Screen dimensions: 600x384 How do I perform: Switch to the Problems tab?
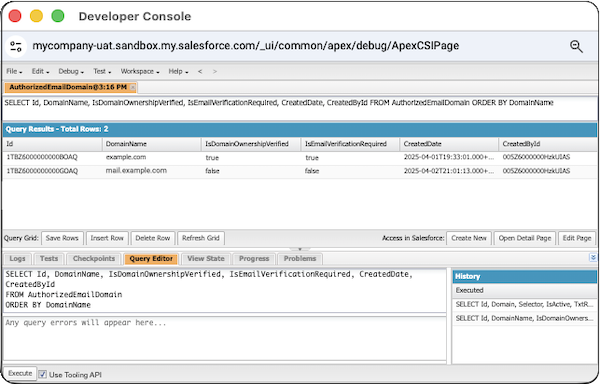point(300,259)
